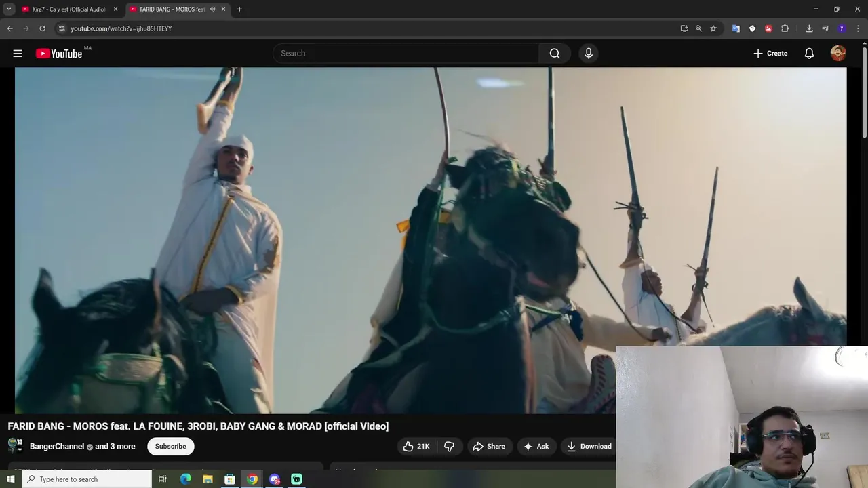View site information icon in address bar

point(61,28)
